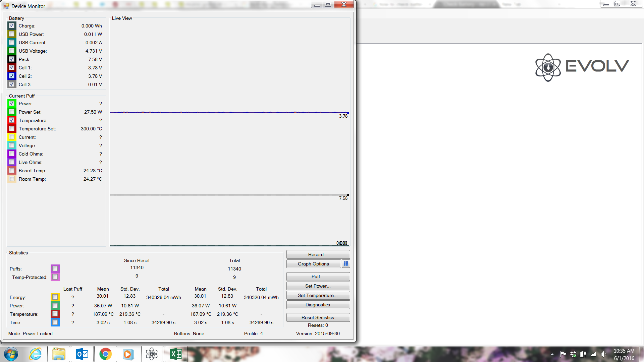Open Google Chrome from taskbar
Screen dimensions: 644x362
(x=105, y=354)
